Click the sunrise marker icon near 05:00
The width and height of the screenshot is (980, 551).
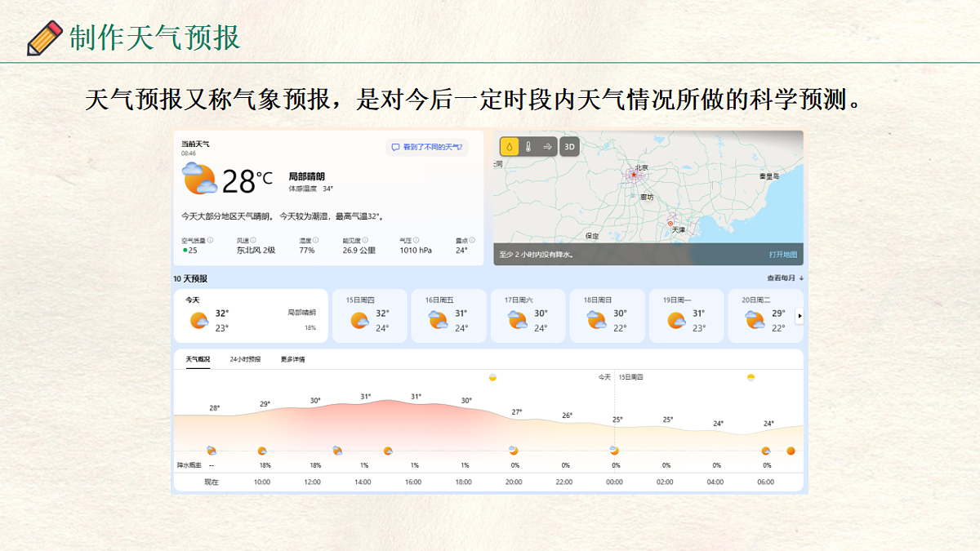pos(751,377)
